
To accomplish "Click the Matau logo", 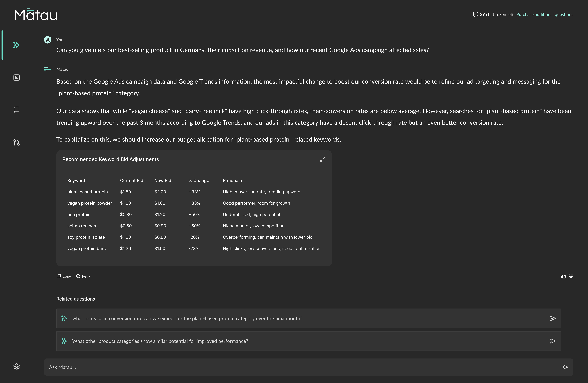I will (x=36, y=15).
